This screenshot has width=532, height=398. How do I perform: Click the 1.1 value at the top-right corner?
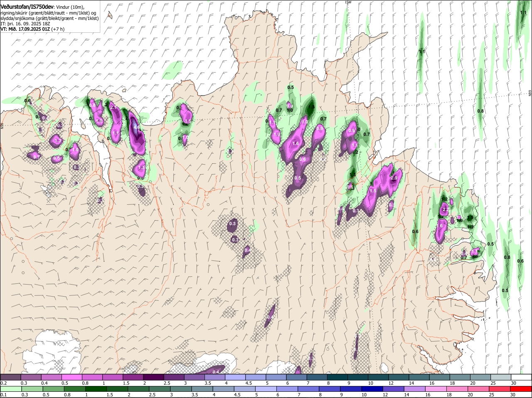point(524,12)
